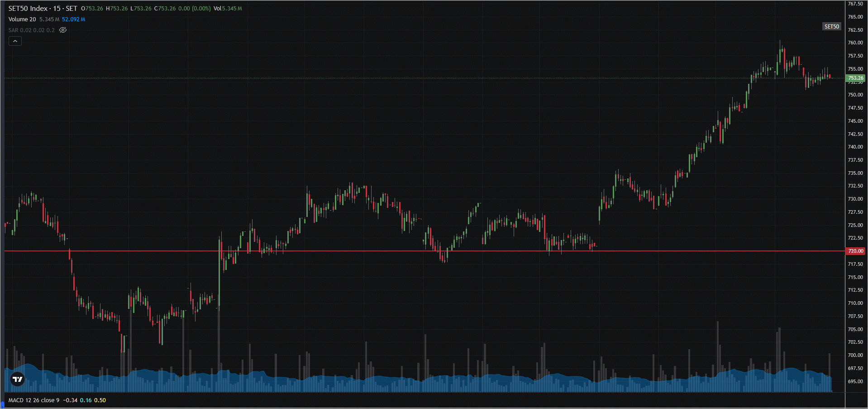Click the 700.00 price axis label
This screenshot has height=409, width=868.
(855, 356)
